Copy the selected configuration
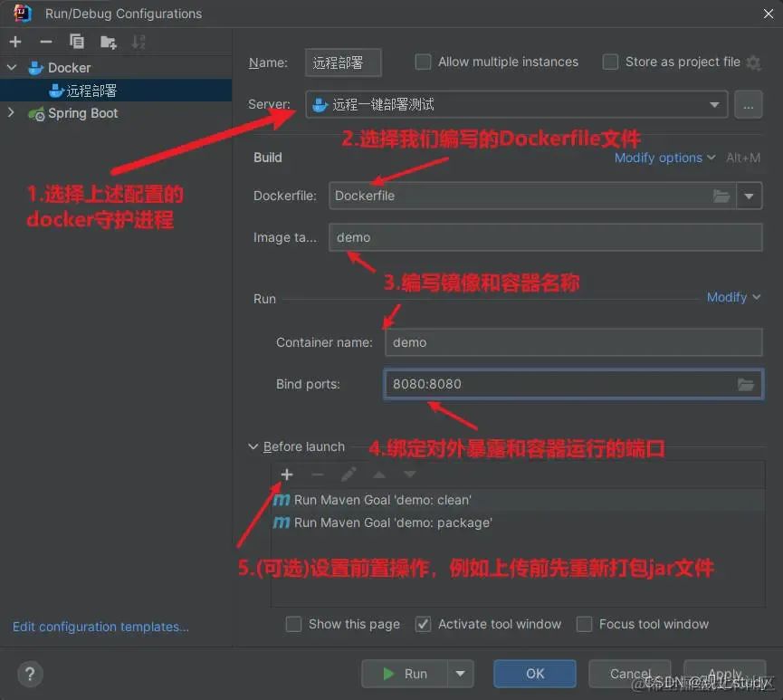The image size is (783, 700). [x=76, y=42]
